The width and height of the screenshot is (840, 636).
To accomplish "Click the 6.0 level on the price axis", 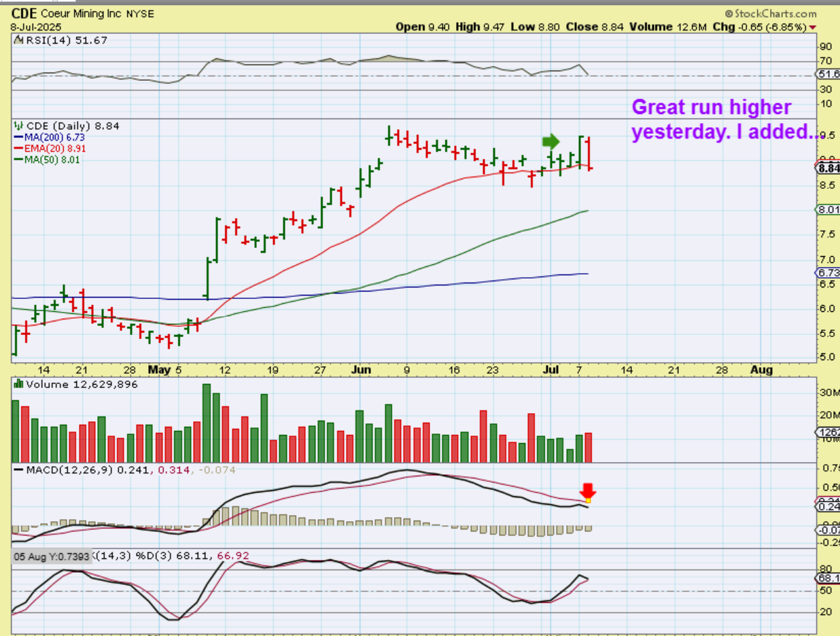I will point(826,308).
